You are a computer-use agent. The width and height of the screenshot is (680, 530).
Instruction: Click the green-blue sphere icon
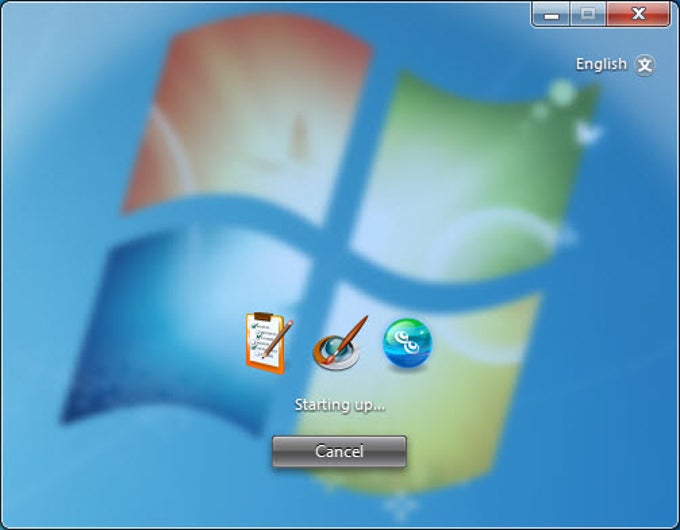tap(407, 344)
